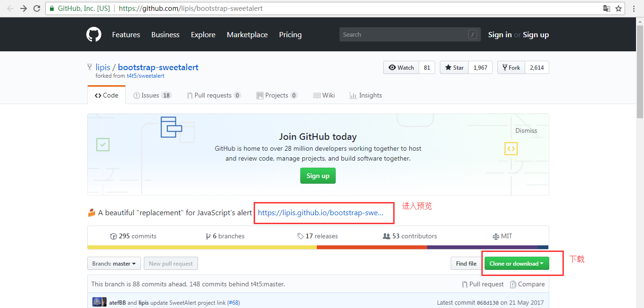
Task: Switch to the Issues tab
Action: 153,95
